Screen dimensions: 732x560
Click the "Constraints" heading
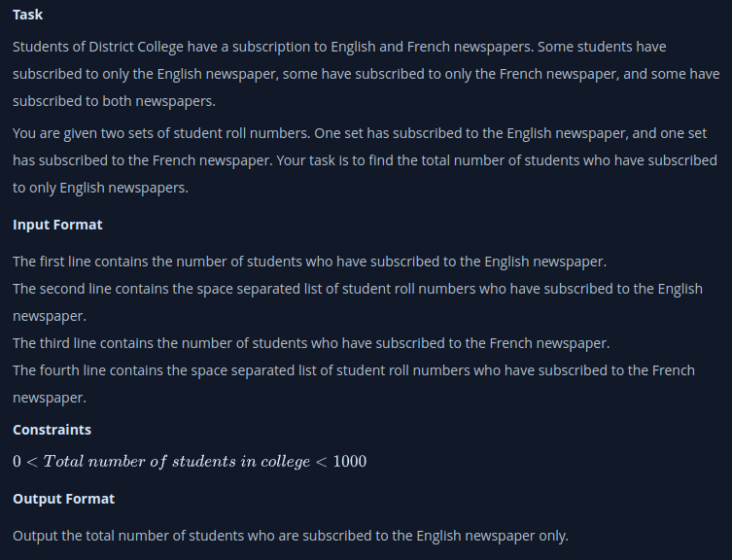pos(52,430)
